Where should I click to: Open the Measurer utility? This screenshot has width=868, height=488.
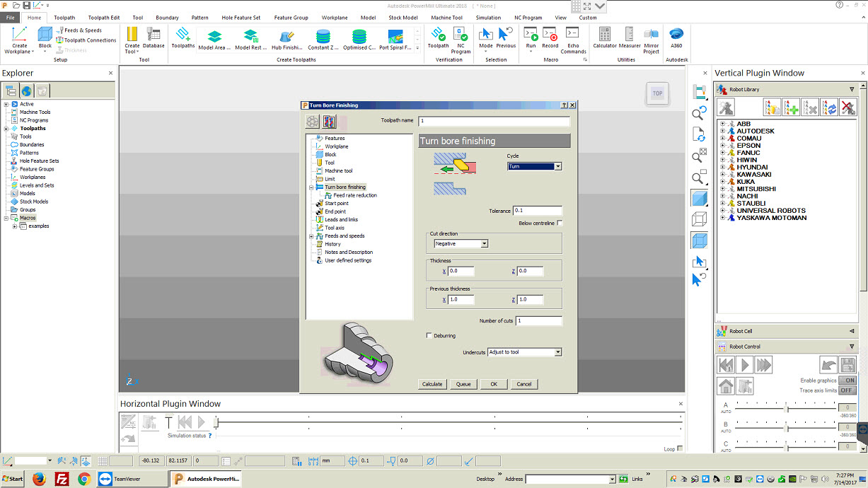coord(630,38)
